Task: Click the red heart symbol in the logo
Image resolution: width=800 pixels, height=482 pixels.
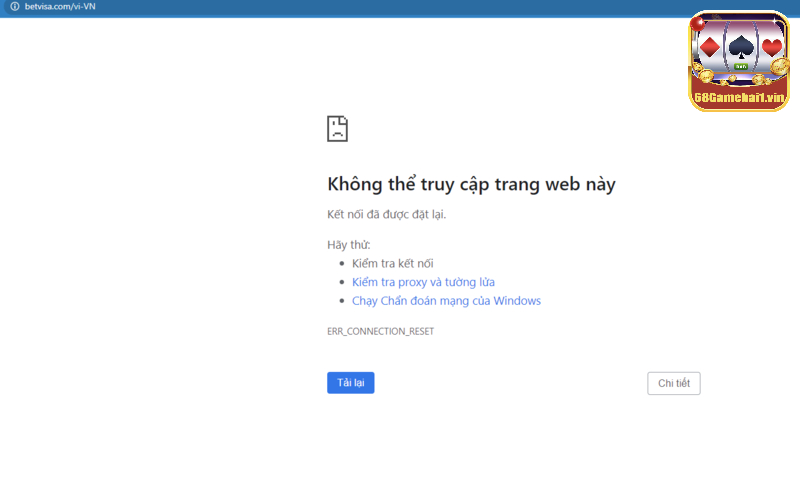Action: coord(771,46)
